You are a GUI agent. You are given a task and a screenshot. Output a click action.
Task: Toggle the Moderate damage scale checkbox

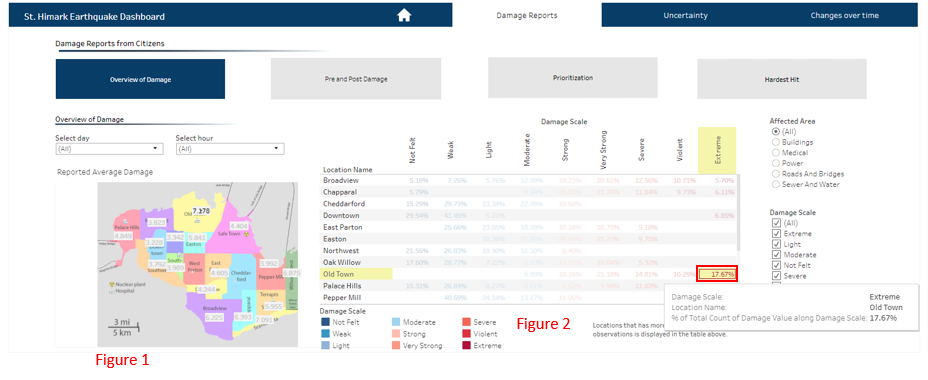tap(776, 255)
